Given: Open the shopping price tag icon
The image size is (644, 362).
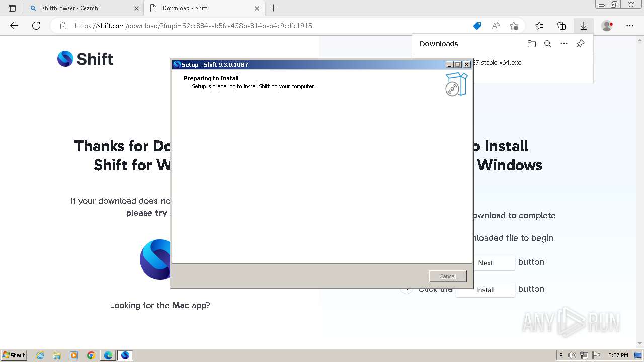Looking at the screenshot, I should point(477,26).
